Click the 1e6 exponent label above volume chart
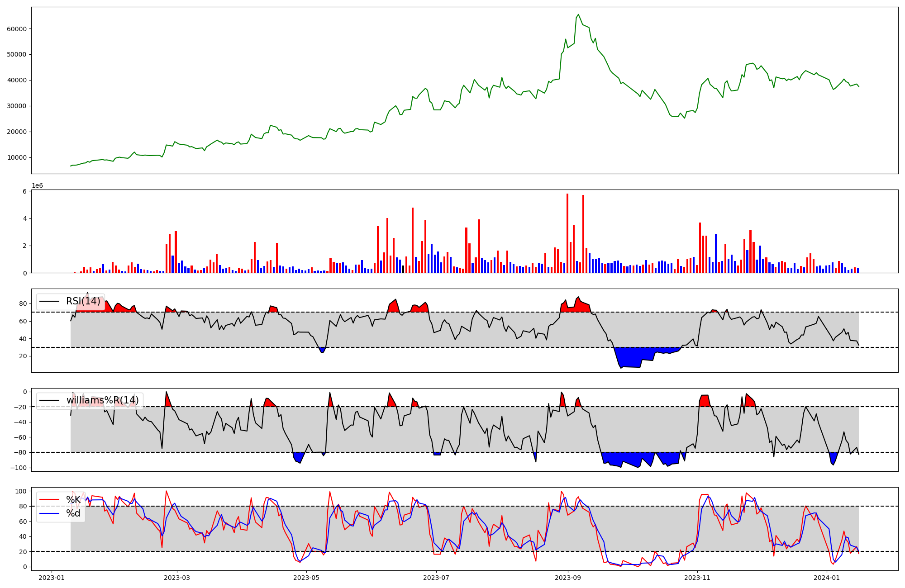 pyautogui.click(x=37, y=186)
